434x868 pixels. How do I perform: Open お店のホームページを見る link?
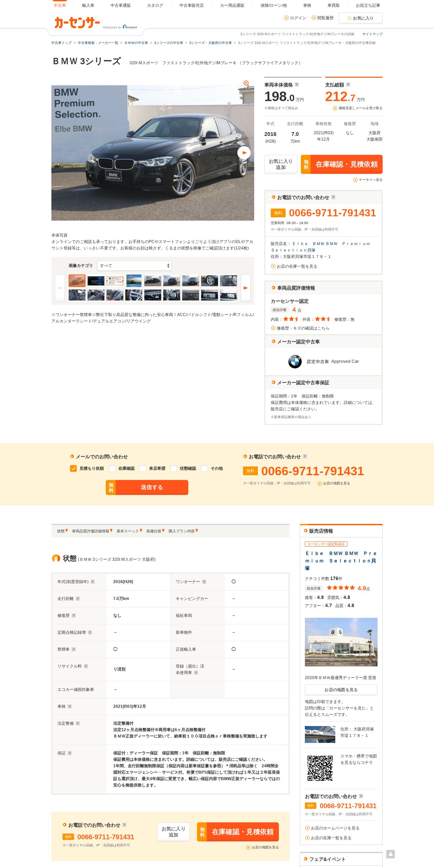pyautogui.click(x=332, y=828)
